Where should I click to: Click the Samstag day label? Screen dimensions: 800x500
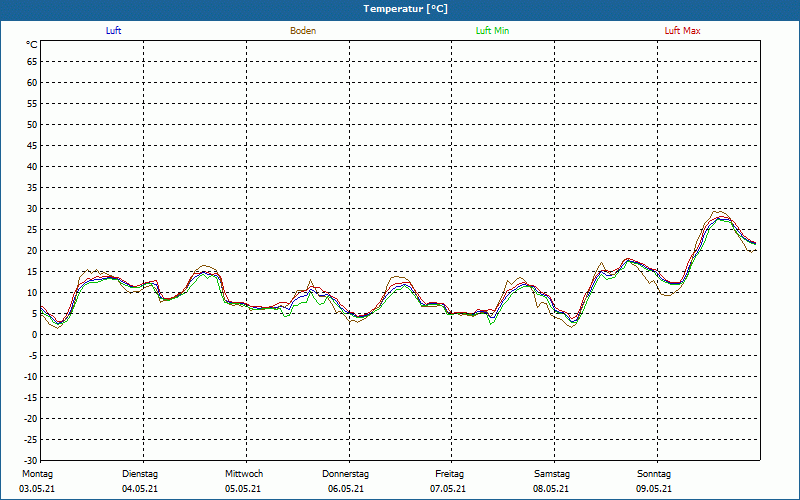(552, 474)
